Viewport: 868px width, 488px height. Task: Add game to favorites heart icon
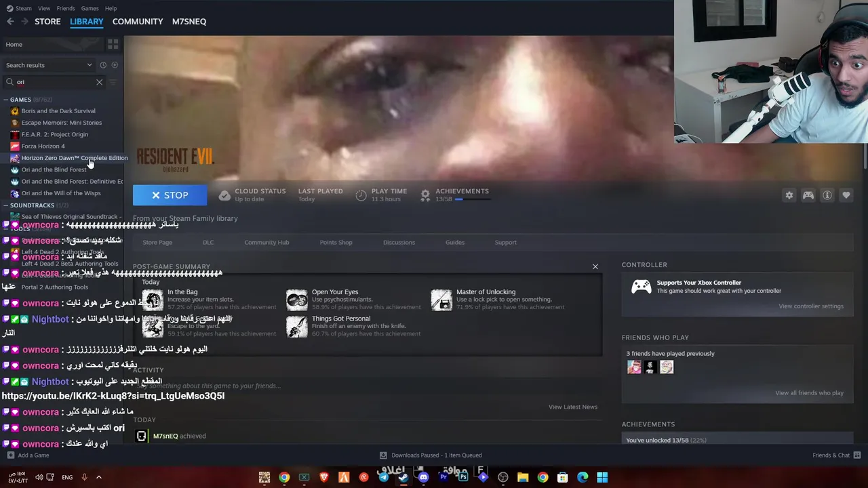pos(846,195)
